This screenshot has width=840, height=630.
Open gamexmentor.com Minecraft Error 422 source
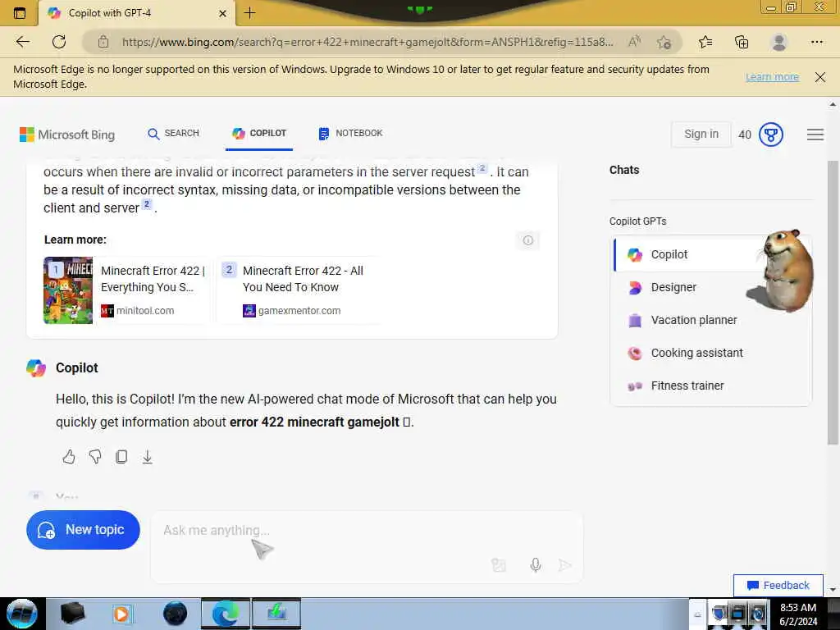[x=299, y=290]
